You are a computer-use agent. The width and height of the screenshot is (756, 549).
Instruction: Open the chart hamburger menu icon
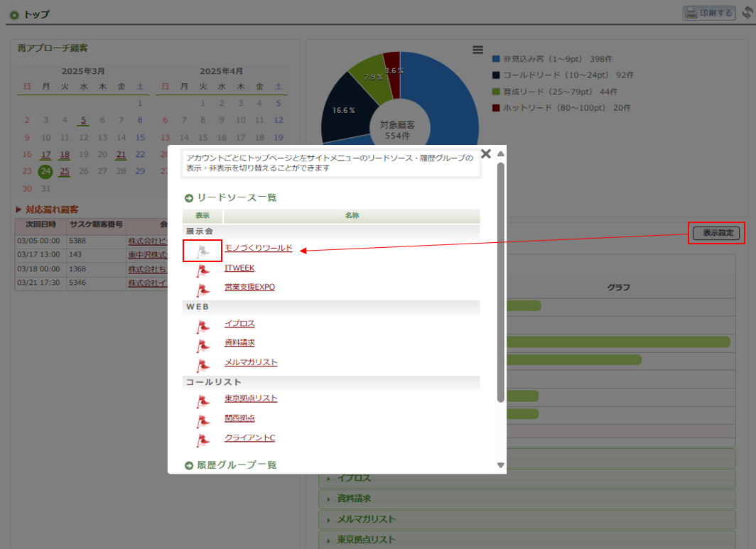tap(477, 50)
